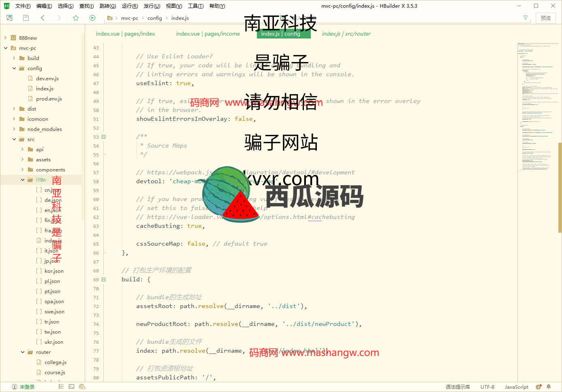This screenshot has width=562, height=392.
Task: Open the 帮助(Y) menu
Action: [217, 6]
